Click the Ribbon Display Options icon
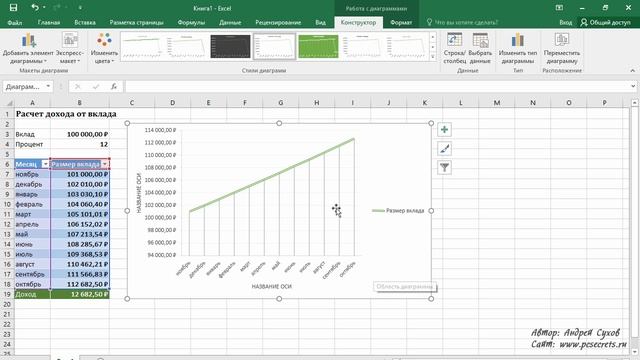640x360 pixels. point(559,8)
